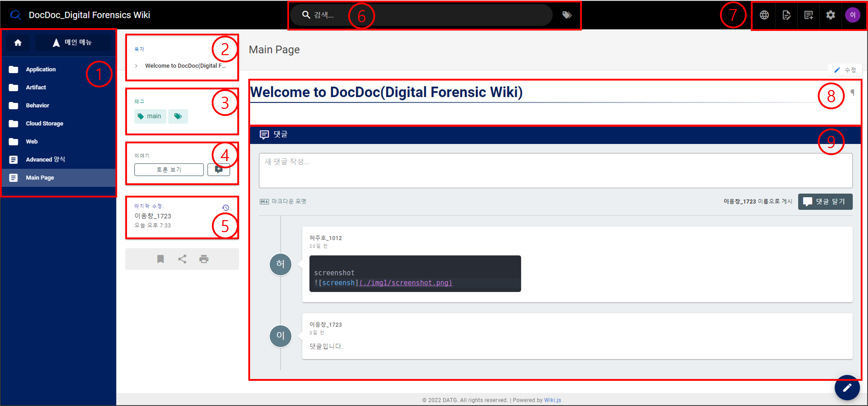The image size is (868, 406).
Task: Click the DocDoc wiki logo icon
Action: pyautogui.click(x=16, y=15)
